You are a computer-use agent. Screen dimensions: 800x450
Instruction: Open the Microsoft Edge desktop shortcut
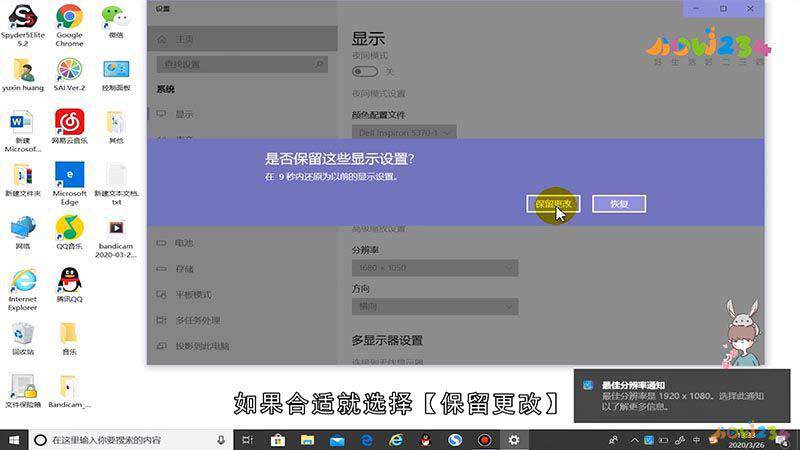(x=69, y=184)
